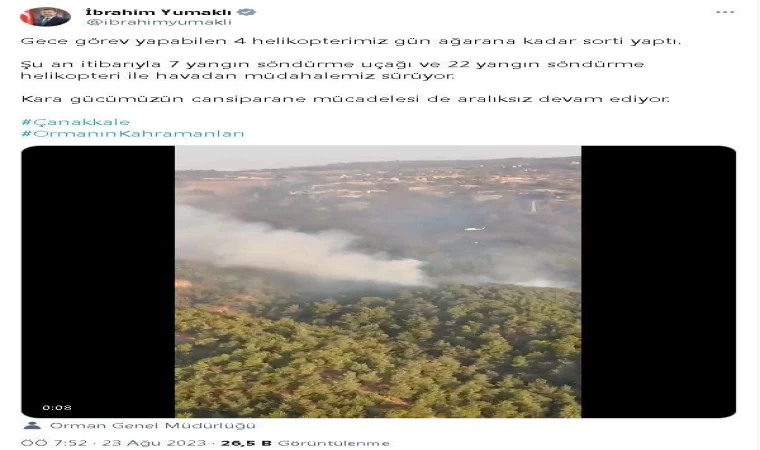Click the sentence starting with Kara gücümüzün
Viewport: 760px width, 450px height.
coord(345,99)
